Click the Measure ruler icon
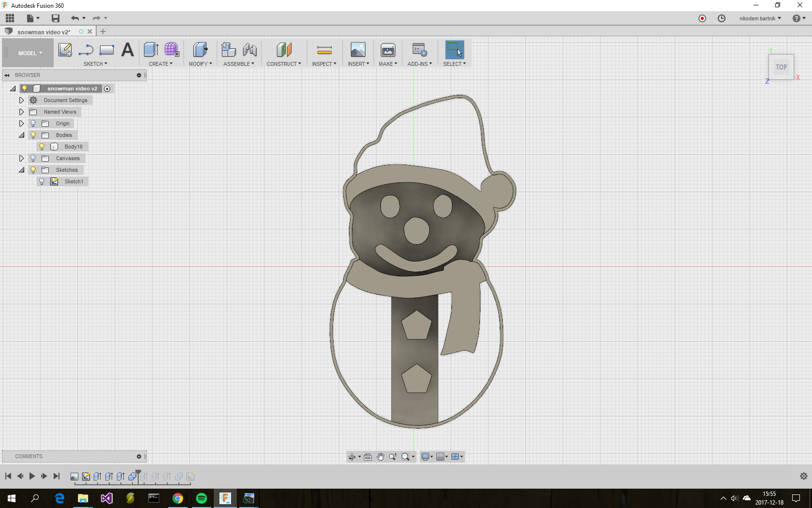The width and height of the screenshot is (812, 508). [x=324, y=50]
